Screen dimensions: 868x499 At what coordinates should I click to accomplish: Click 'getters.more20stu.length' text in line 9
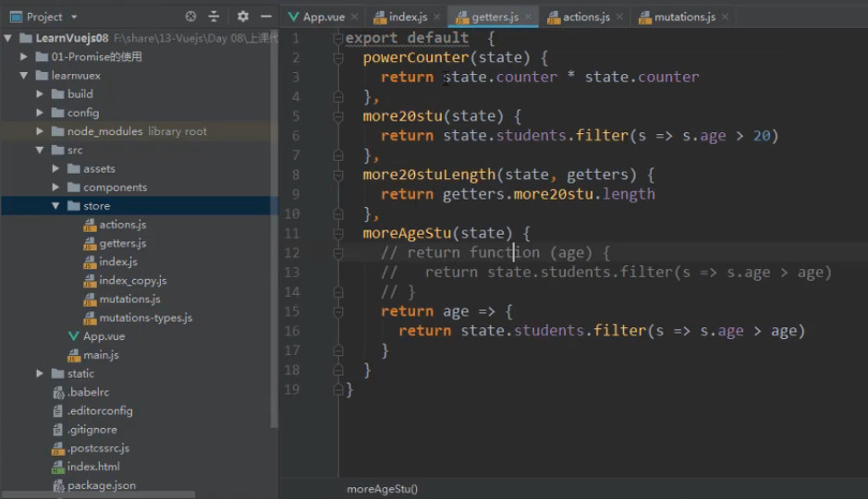click(x=548, y=194)
